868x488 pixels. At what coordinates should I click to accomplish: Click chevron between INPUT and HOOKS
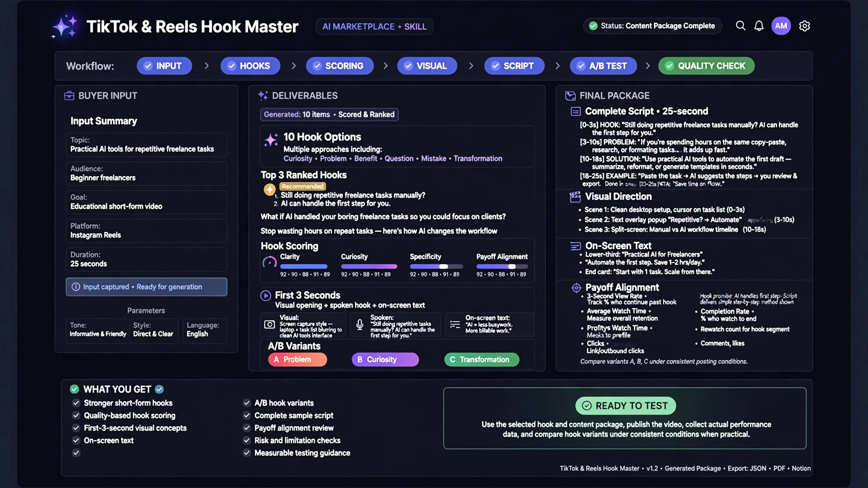(206, 66)
